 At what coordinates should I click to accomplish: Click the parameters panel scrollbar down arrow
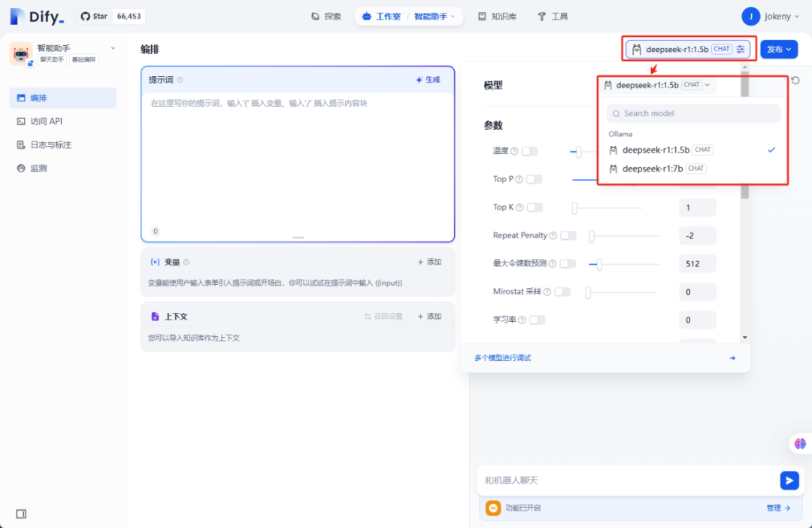[x=744, y=337]
